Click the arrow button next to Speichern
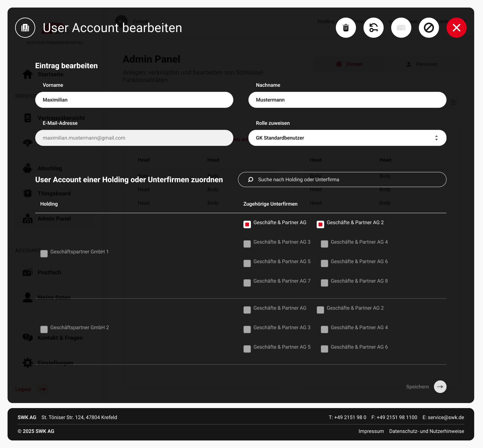 [440, 387]
